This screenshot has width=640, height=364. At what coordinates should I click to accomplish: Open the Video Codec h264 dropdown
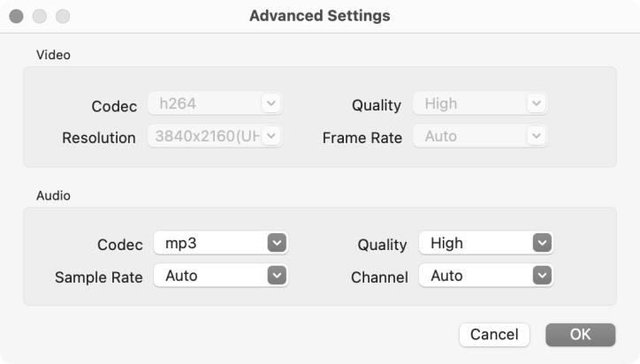[x=215, y=104]
